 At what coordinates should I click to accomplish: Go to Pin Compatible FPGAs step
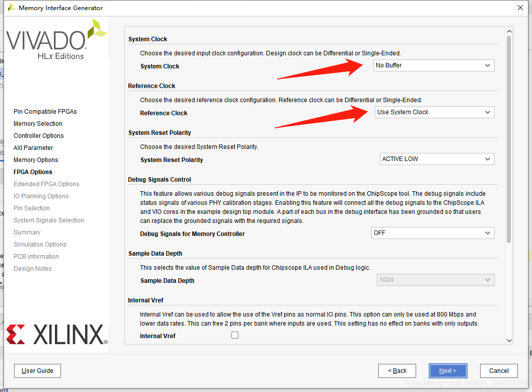(x=45, y=112)
